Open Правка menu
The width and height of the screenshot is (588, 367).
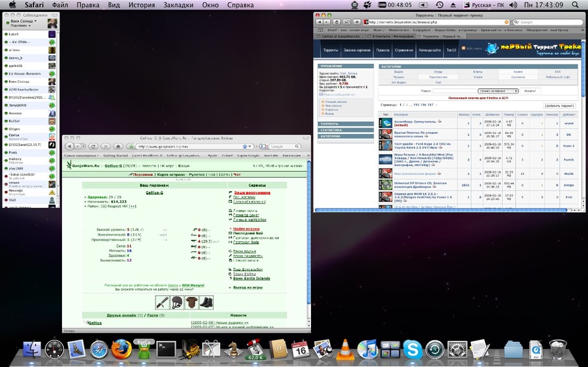pos(88,5)
